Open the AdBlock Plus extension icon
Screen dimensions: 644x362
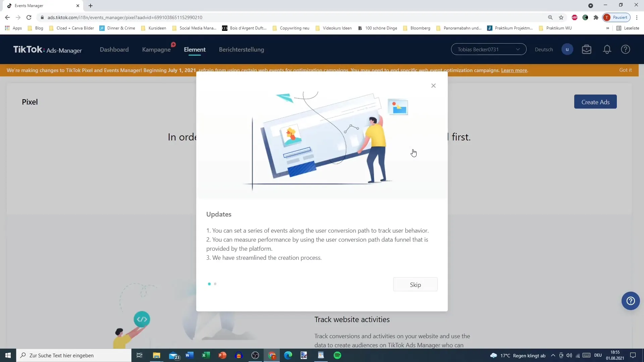[575, 17]
